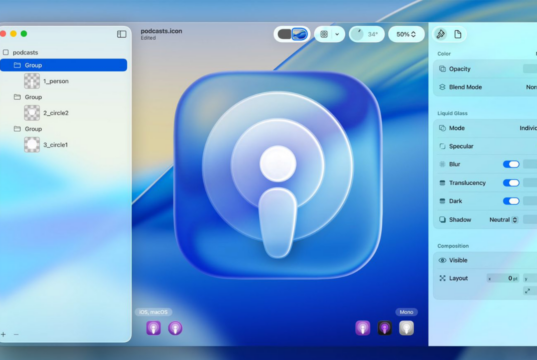The width and height of the screenshot is (537, 360).
Task: Open the Blend Mode dropdown
Action: [531, 87]
